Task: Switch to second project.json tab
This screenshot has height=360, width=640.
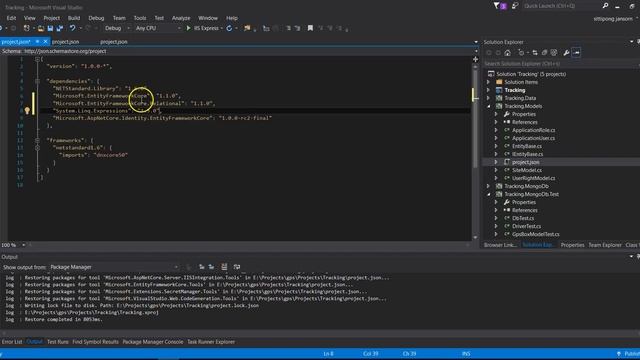Action: point(66,42)
